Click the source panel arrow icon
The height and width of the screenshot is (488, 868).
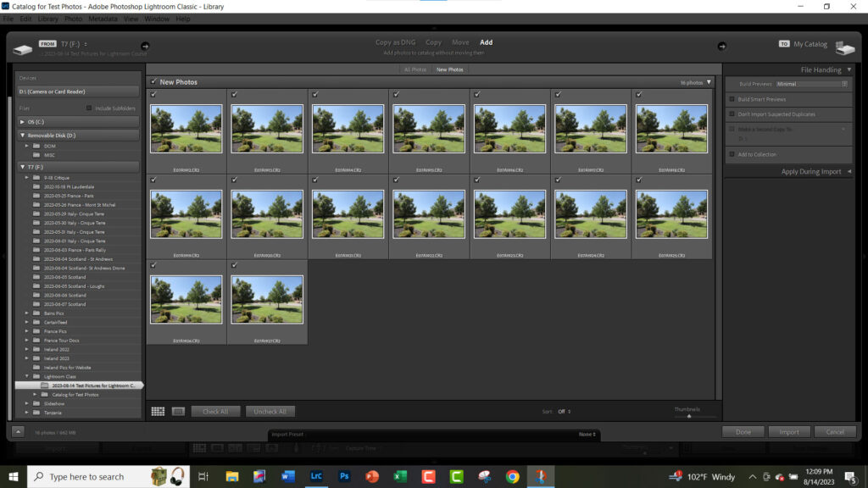tap(145, 46)
